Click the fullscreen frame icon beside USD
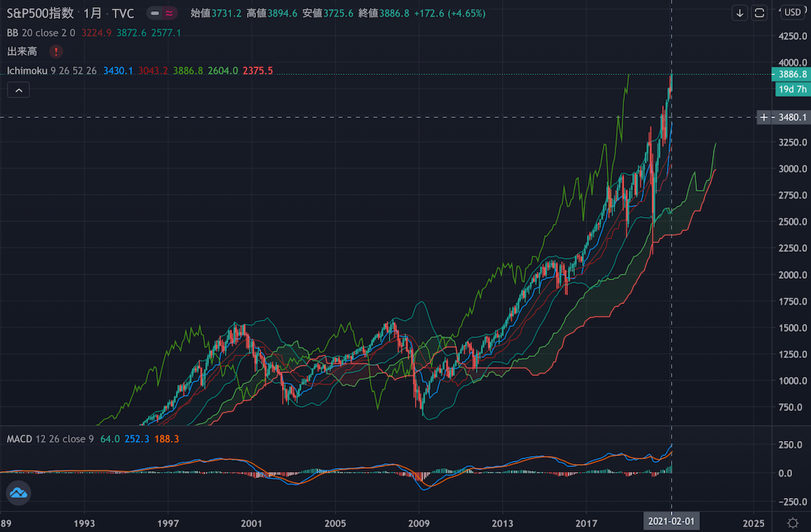 760,13
